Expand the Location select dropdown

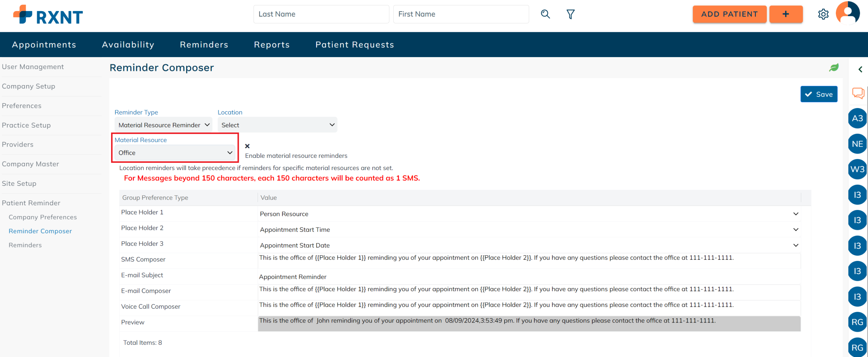pos(277,125)
